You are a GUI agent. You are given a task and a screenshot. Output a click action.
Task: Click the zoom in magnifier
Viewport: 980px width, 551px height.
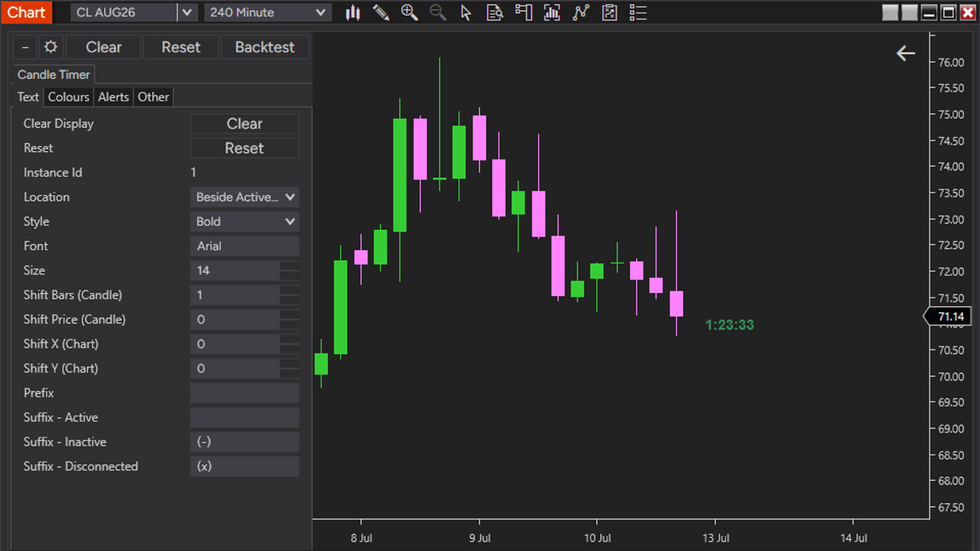[409, 13]
